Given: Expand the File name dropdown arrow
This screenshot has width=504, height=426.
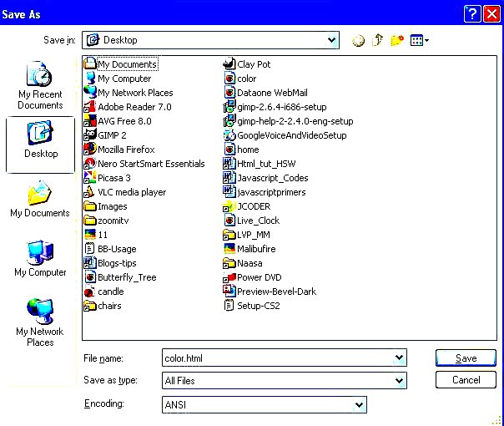Looking at the screenshot, I should (399, 358).
